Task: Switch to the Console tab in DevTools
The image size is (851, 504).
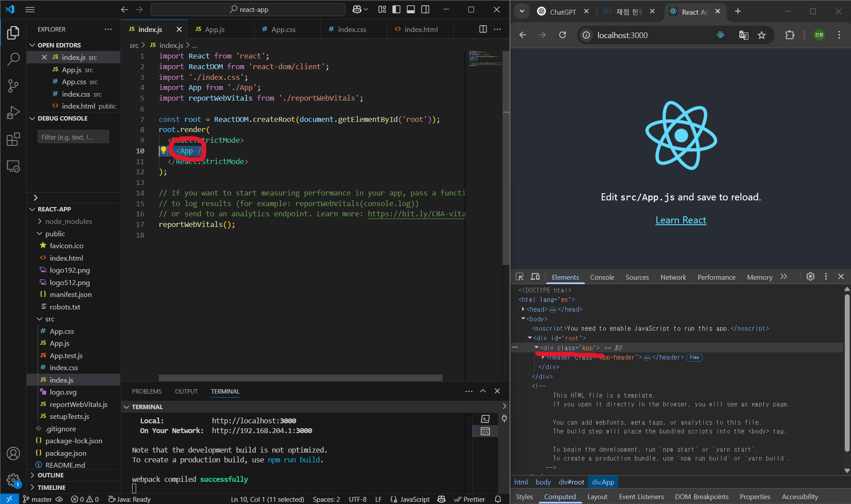Action: 602,277
